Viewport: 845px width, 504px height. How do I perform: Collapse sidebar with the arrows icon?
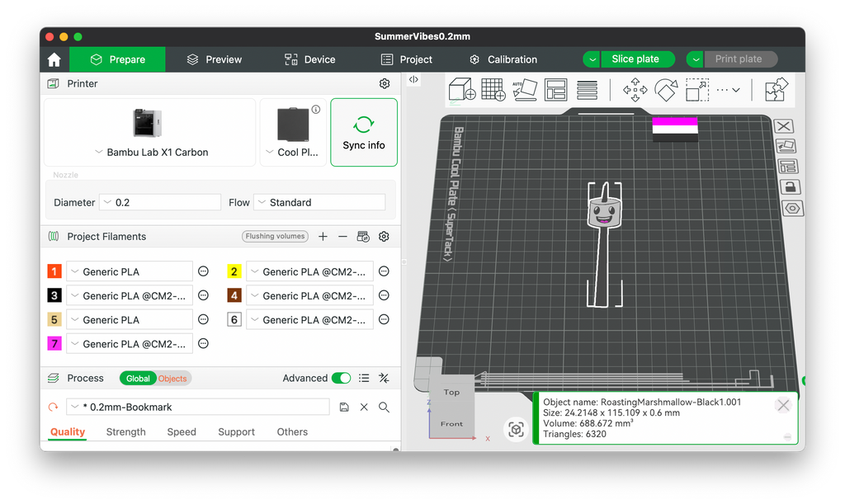click(413, 79)
